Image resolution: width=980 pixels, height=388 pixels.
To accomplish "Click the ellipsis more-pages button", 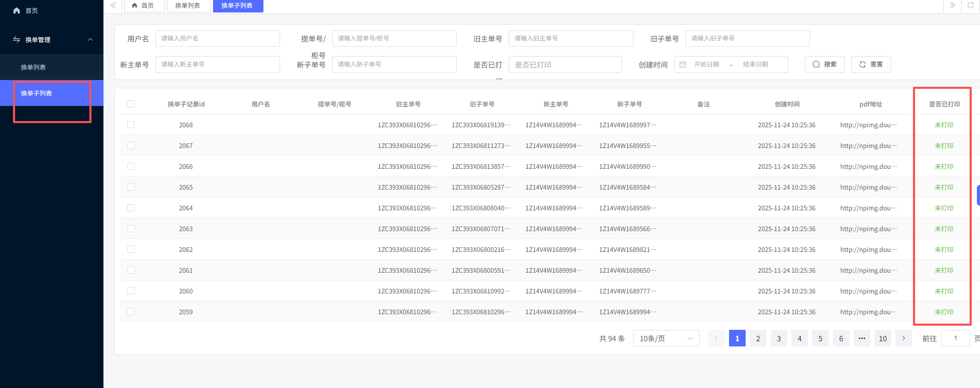I will click(x=862, y=338).
